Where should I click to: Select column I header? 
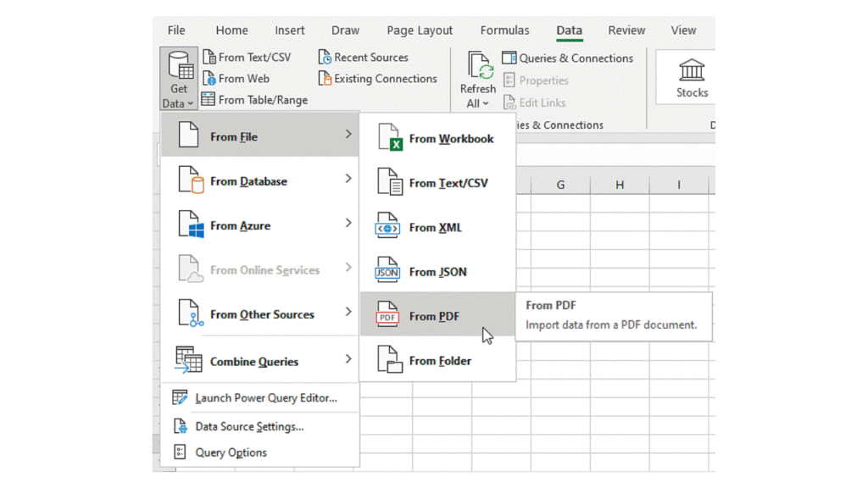pyautogui.click(x=679, y=185)
